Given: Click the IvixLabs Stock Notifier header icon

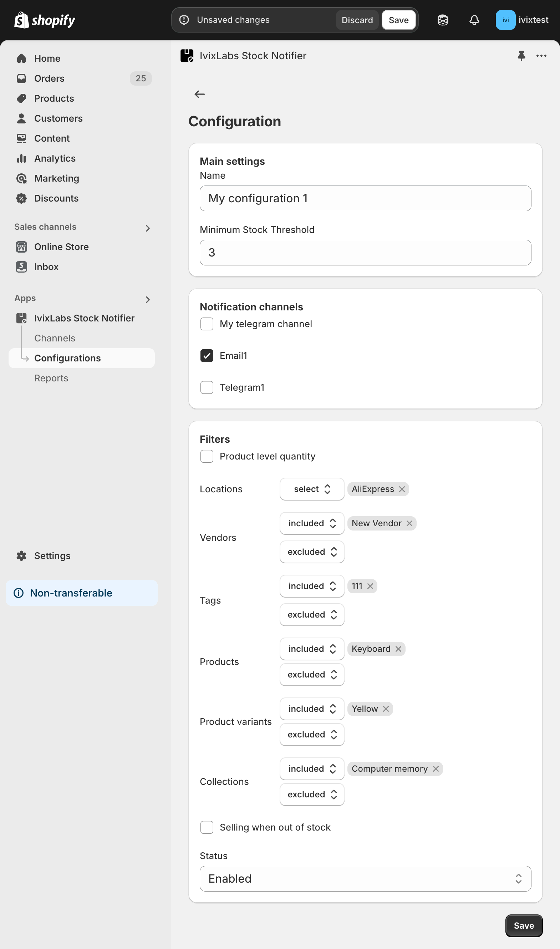Looking at the screenshot, I should tap(187, 55).
